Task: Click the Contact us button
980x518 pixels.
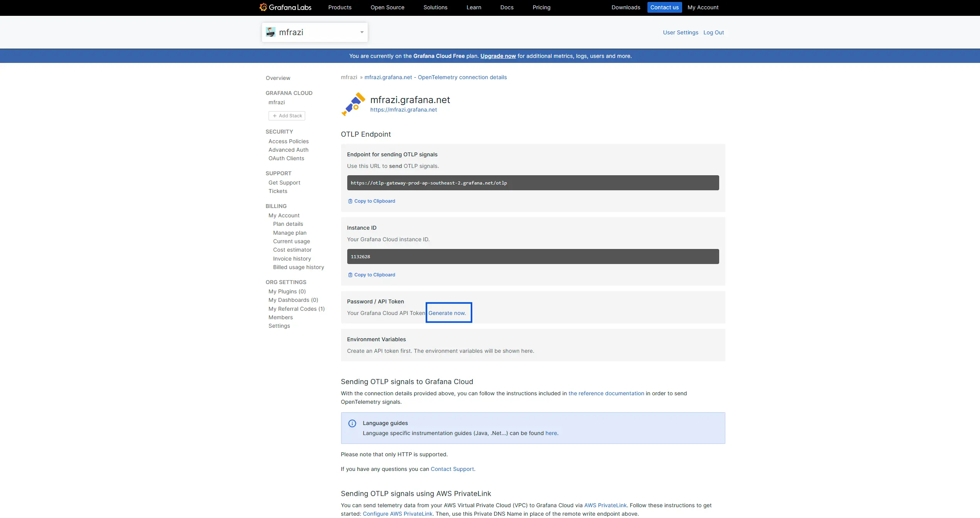Action: click(x=664, y=7)
